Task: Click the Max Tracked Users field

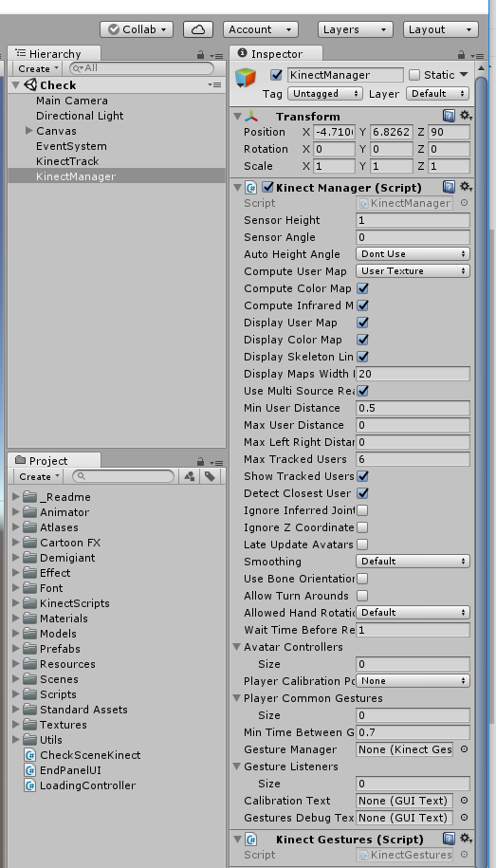Action: click(413, 459)
